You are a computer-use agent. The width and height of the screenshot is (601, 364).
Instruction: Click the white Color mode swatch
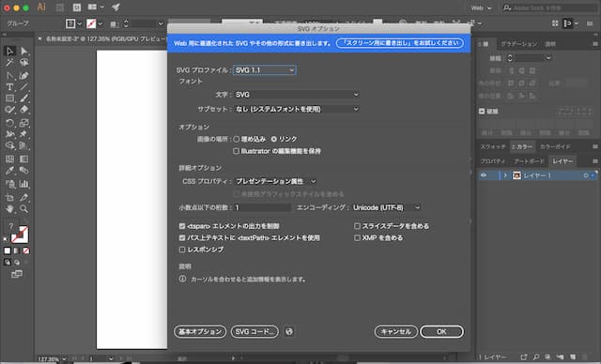8,250
